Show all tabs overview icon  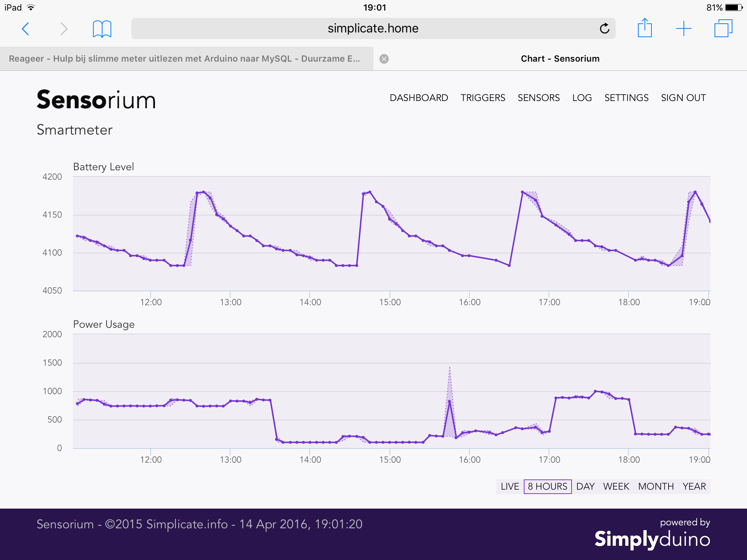723,28
